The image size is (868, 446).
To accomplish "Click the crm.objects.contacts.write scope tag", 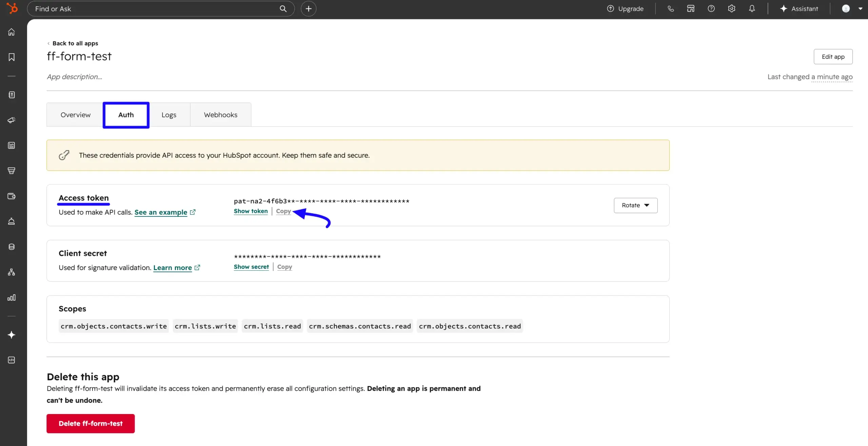I will (114, 326).
